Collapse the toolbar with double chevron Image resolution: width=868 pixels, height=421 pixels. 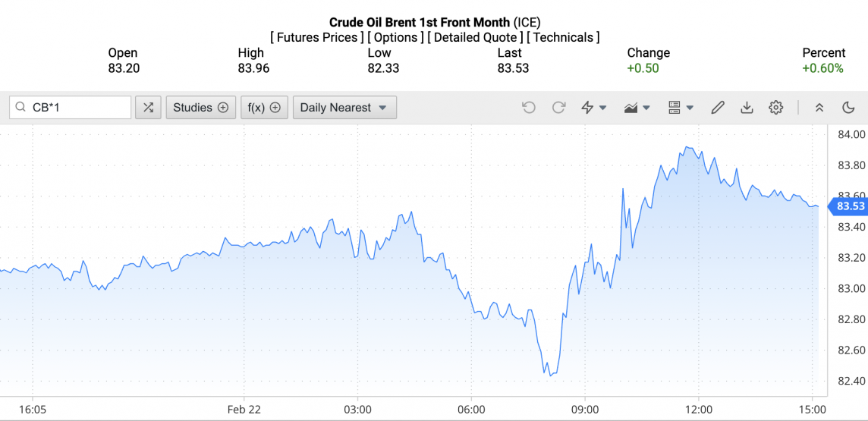click(x=819, y=108)
